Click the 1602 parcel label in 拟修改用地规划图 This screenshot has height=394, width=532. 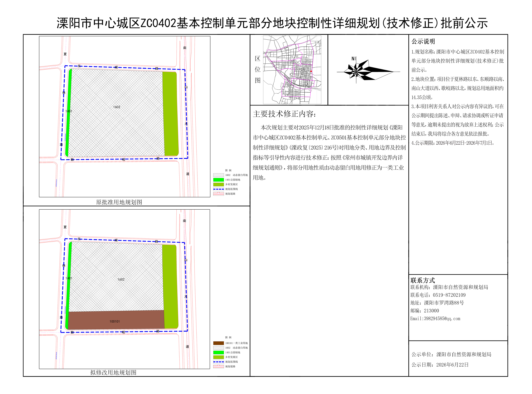[x=121, y=280]
